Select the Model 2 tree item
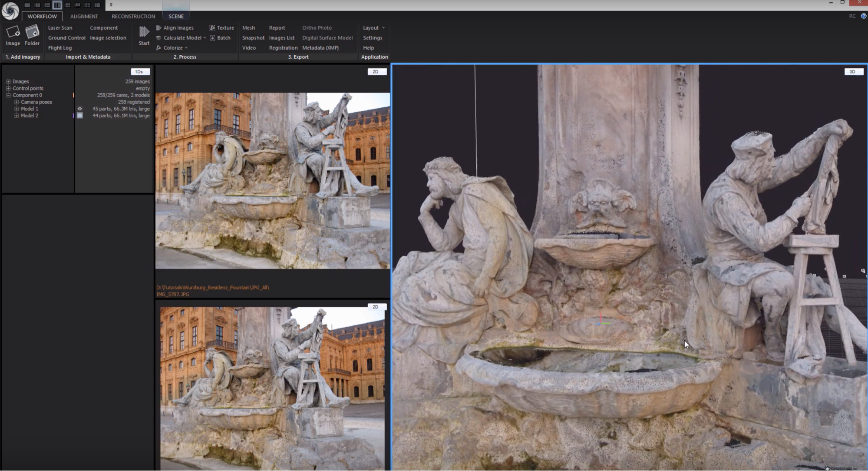 click(x=30, y=116)
